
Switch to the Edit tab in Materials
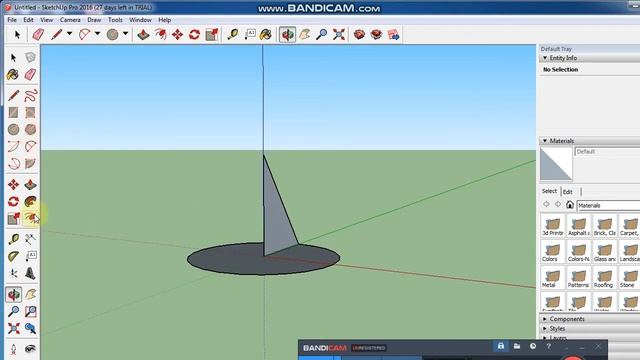tap(567, 191)
